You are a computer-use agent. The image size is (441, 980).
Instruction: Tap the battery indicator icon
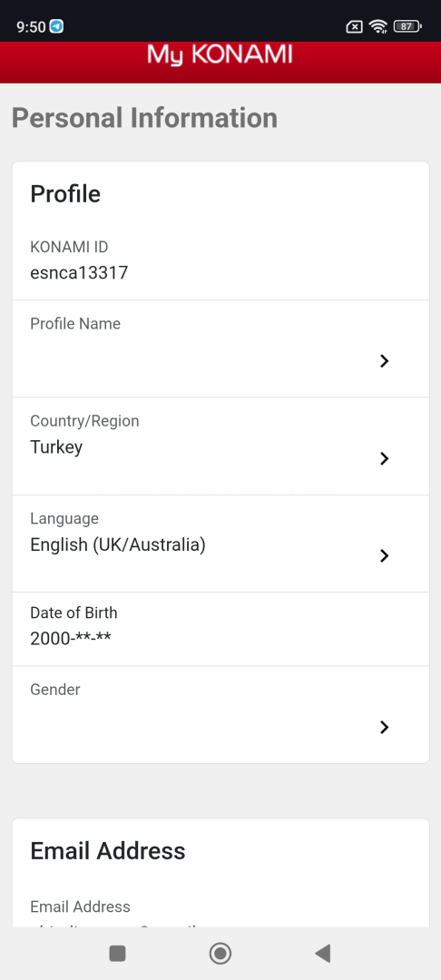click(x=407, y=26)
